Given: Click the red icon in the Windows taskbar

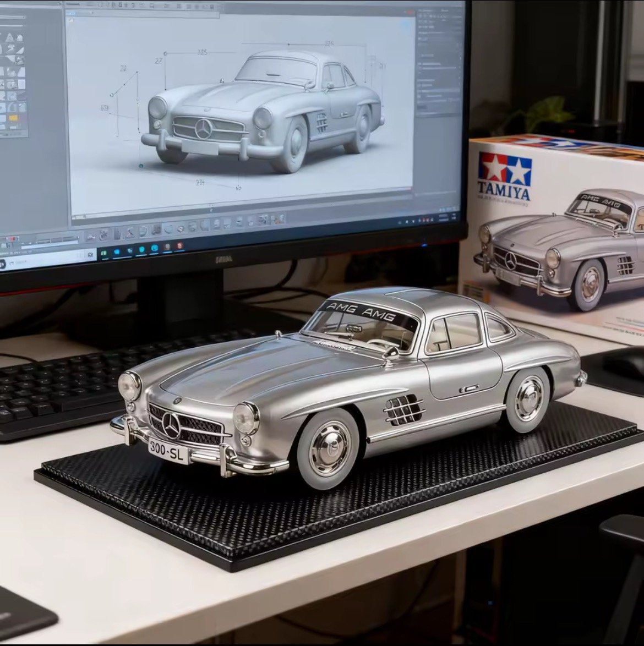Looking at the screenshot, I should pos(180,246).
